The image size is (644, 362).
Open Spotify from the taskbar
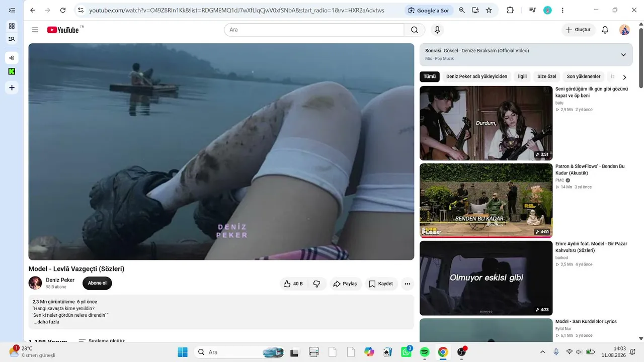(x=424, y=352)
